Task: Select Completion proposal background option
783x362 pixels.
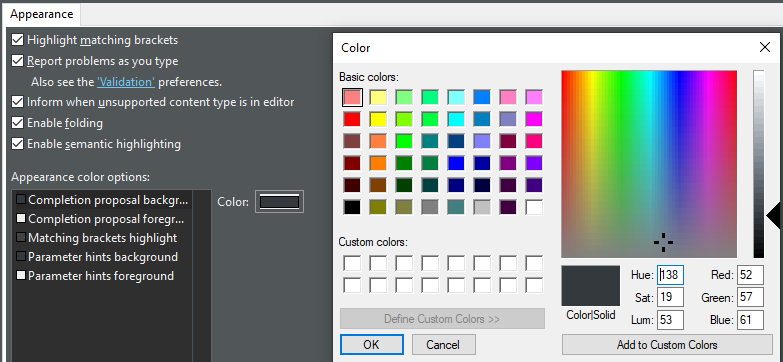Action: [x=102, y=200]
